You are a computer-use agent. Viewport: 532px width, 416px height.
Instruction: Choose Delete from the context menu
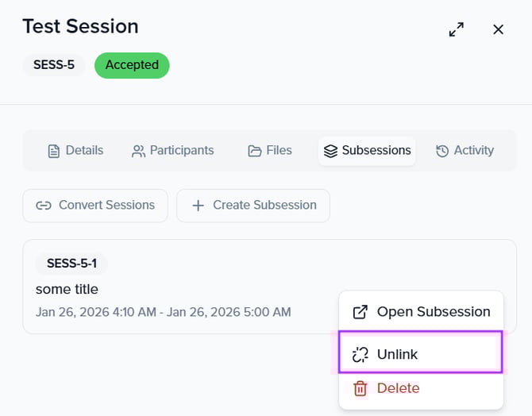point(398,388)
